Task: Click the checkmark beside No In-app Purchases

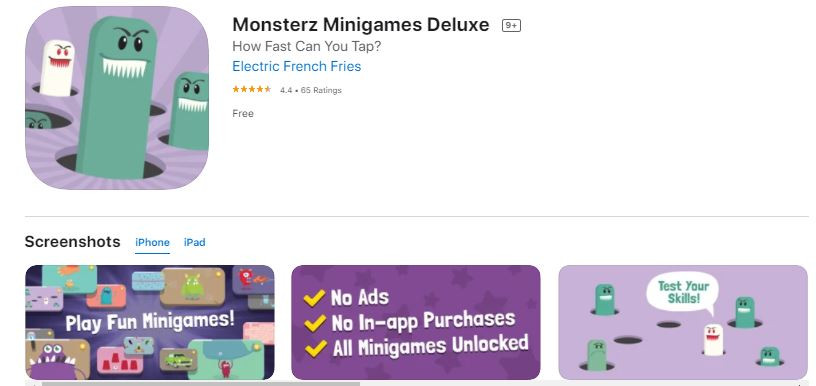Action: 315,323
